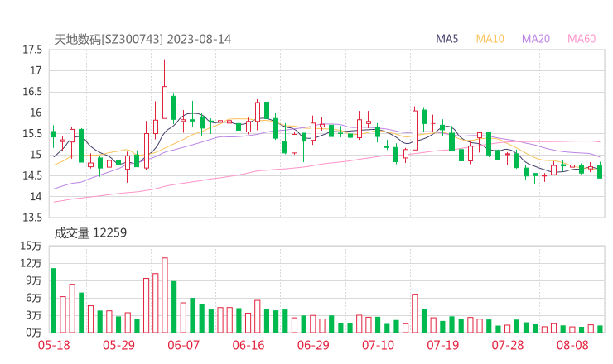Viewport: 613px width, 364px height.
Task: Click the 05-18 date axis label
Action: click(x=54, y=345)
